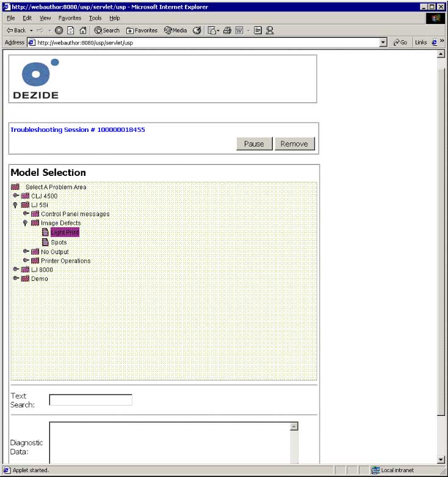Click the Demo folder icon
Image resolution: width=448 pixels, height=477 pixels.
pyautogui.click(x=25, y=279)
